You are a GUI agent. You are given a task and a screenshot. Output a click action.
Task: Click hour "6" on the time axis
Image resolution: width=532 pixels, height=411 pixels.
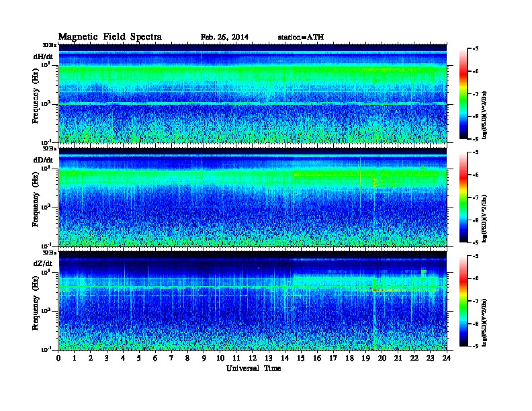tap(156, 358)
